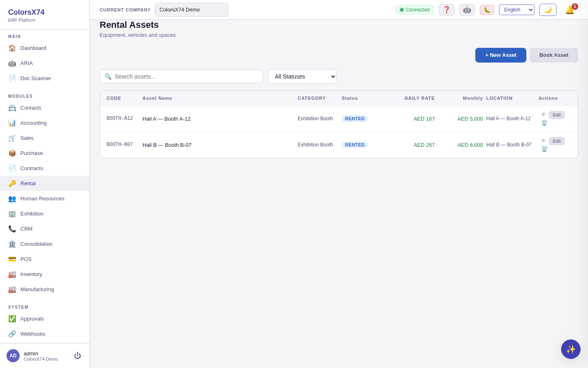This screenshot has height=368, width=588.
Task: View BOOTH-B07 details via eye icon
Action: coord(543,141)
